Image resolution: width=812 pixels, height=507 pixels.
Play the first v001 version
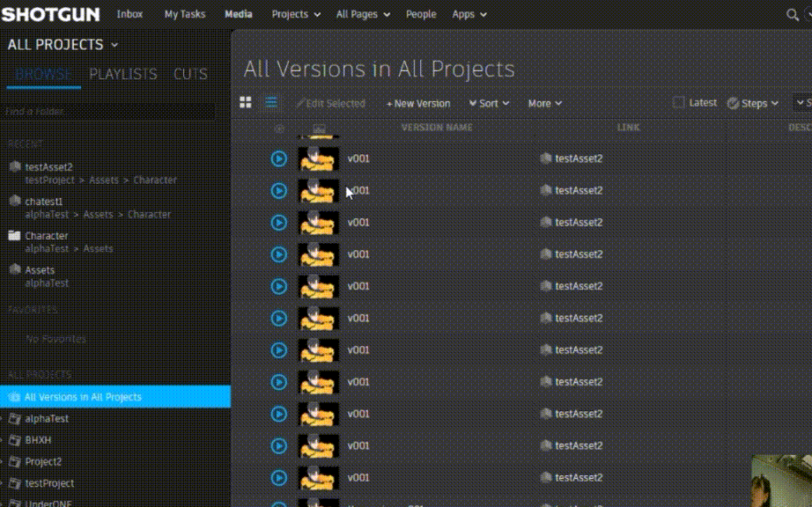[x=278, y=159]
